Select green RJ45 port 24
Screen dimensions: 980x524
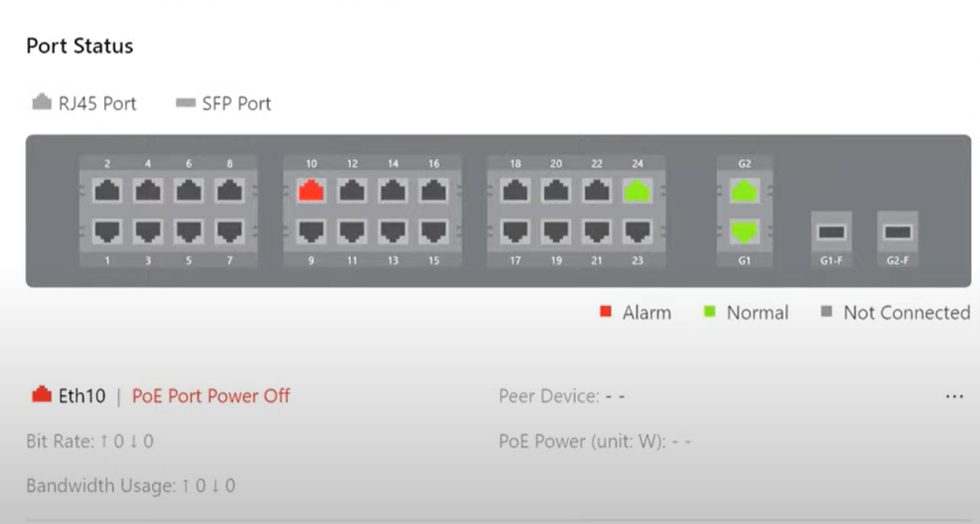637,191
